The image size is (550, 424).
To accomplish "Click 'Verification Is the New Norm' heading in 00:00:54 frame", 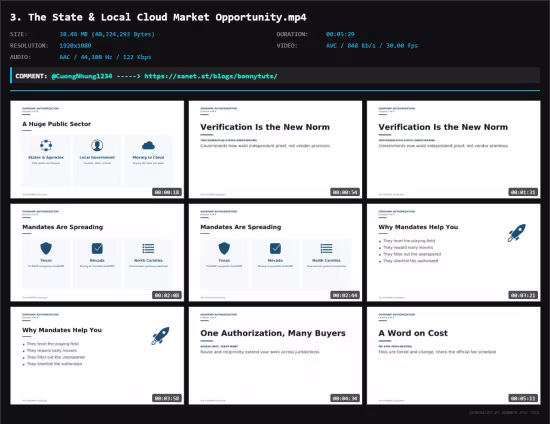I will tap(265, 127).
